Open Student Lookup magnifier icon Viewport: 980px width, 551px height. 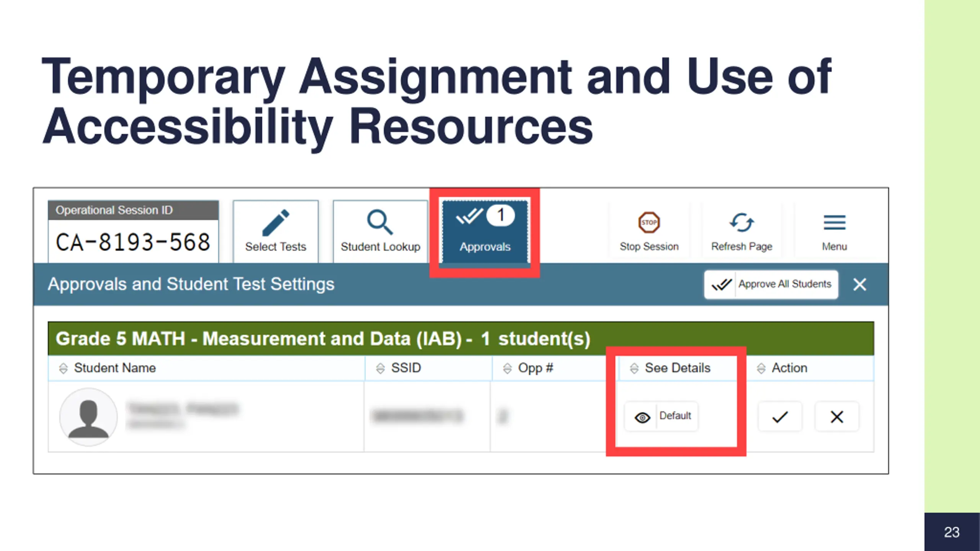click(x=380, y=222)
